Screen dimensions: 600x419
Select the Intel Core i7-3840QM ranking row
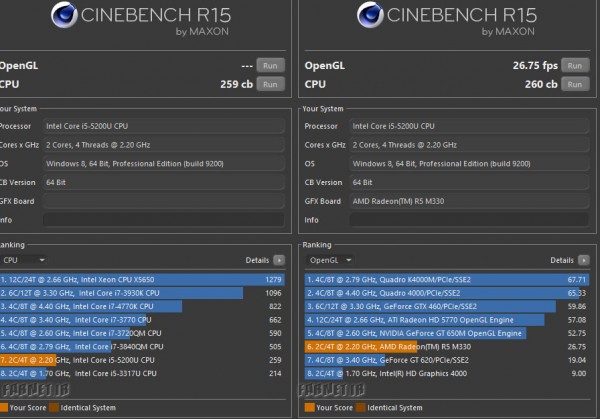(142, 347)
